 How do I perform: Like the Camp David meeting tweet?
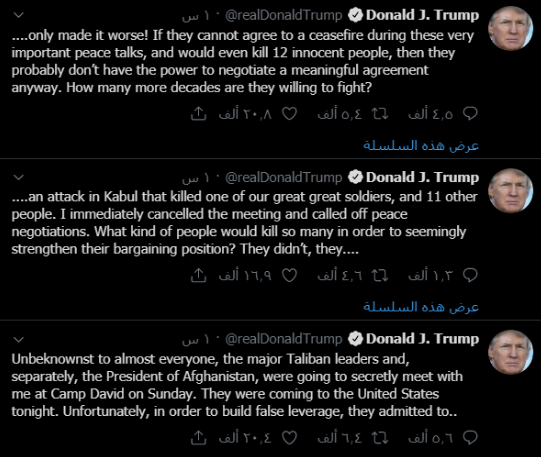point(289,438)
